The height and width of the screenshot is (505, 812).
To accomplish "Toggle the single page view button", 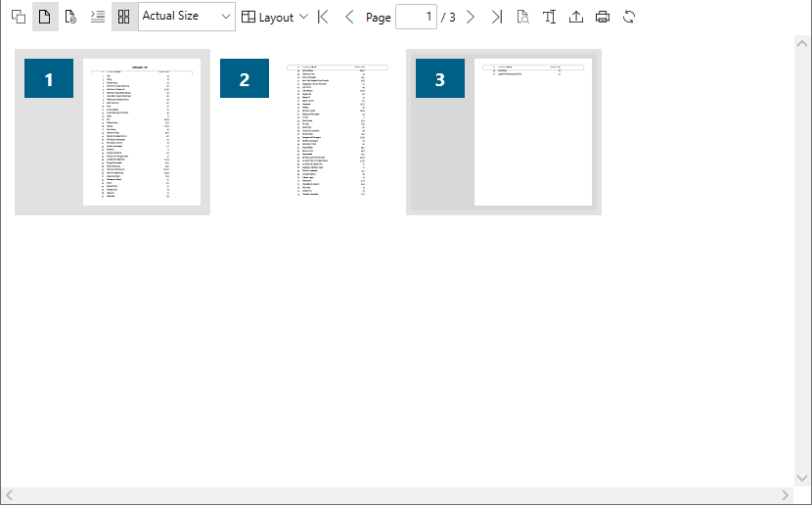I will tap(45, 18).
